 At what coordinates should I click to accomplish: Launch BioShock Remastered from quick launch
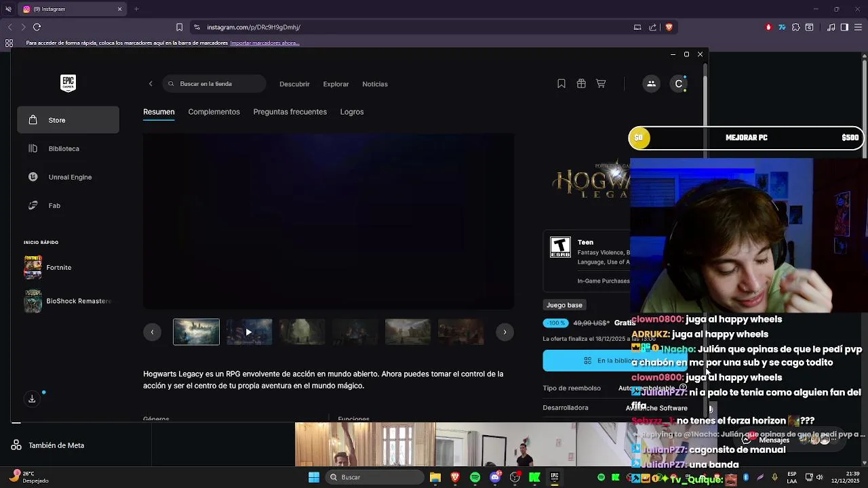tap(68, 301)
